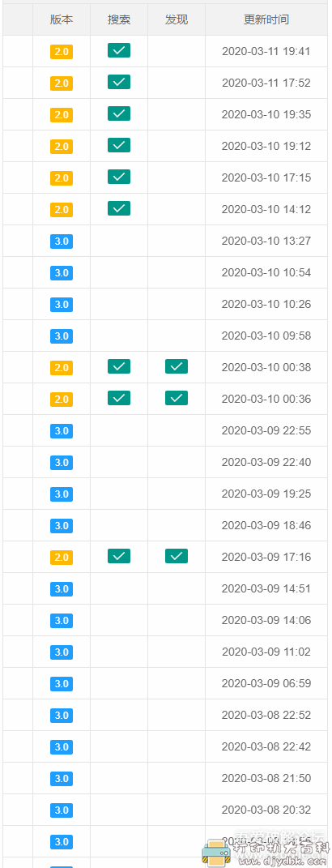Click the 3.0 badge dated 2020-03-10 13:27
Viewport: 332px width, 868px height.
(x=62, y=242)
